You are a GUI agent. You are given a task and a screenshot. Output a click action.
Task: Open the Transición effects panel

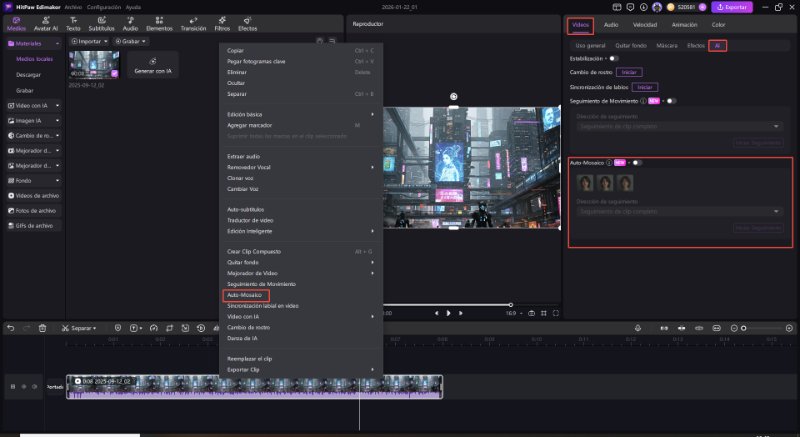click(193, 24)
